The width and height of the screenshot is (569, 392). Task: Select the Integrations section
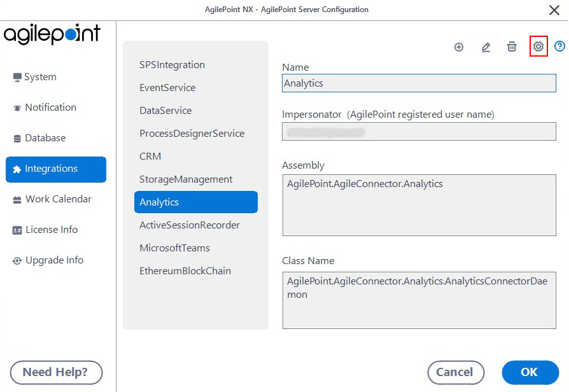pos(56,169)
